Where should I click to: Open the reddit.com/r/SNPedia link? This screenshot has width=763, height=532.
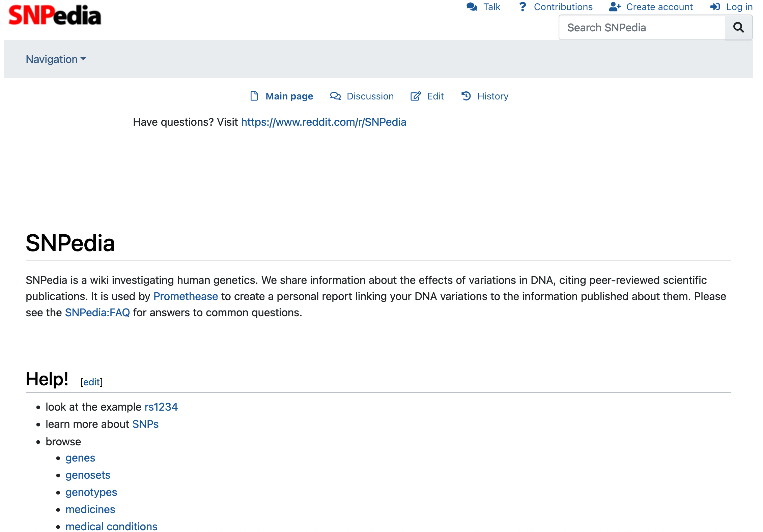point(323,122)
